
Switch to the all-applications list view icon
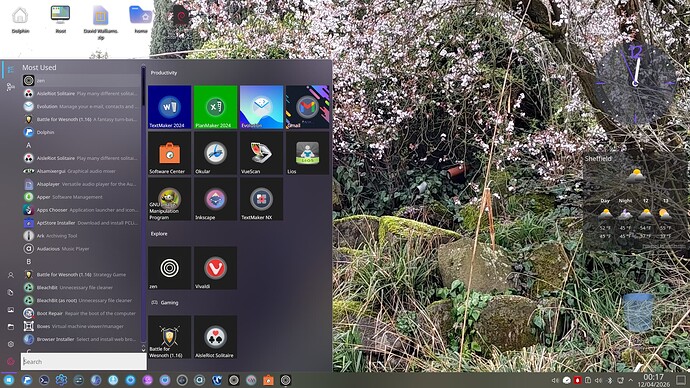click(x=11, y=70)
